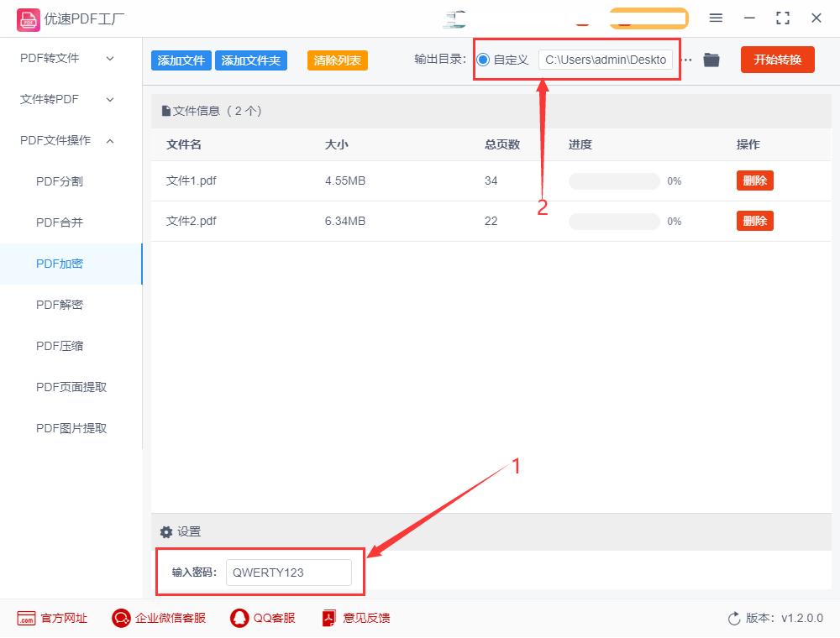Click the 开始转换 button

[777, 60]
